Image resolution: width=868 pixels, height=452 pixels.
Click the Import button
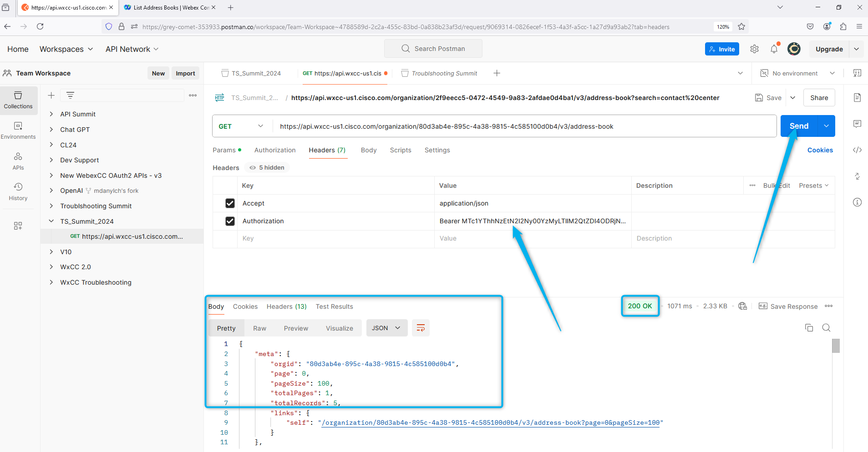pos(185,73)
